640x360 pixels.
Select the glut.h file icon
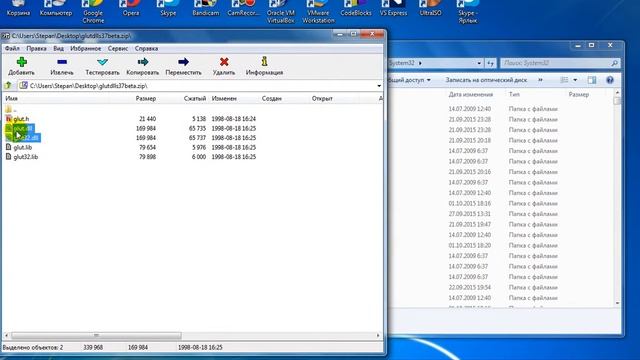9,119
